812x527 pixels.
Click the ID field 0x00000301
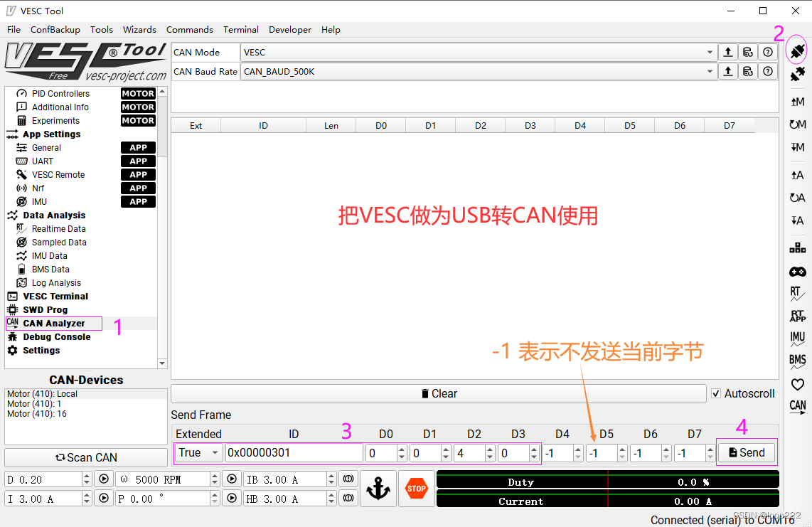click(x=294, y=453)
